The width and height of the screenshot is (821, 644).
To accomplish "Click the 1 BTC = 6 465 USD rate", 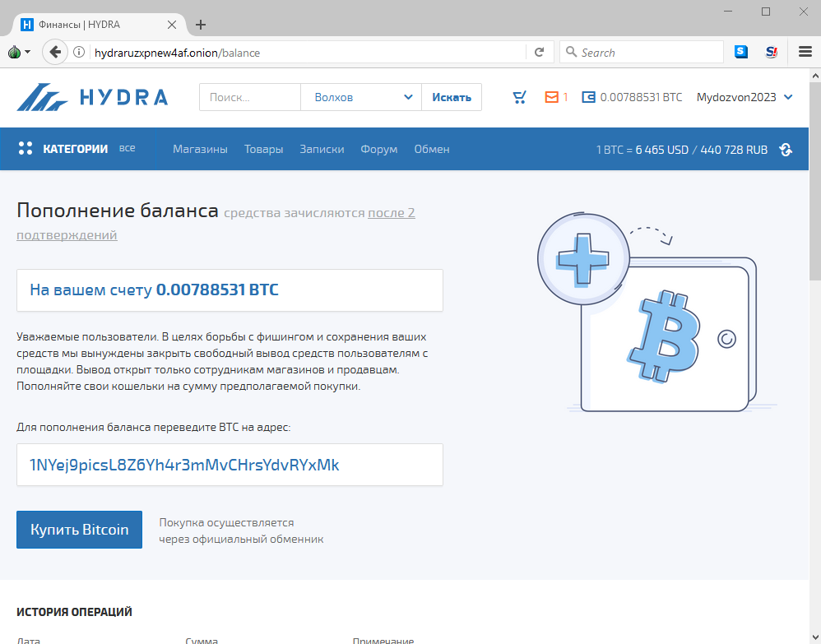I will point(642,150).
